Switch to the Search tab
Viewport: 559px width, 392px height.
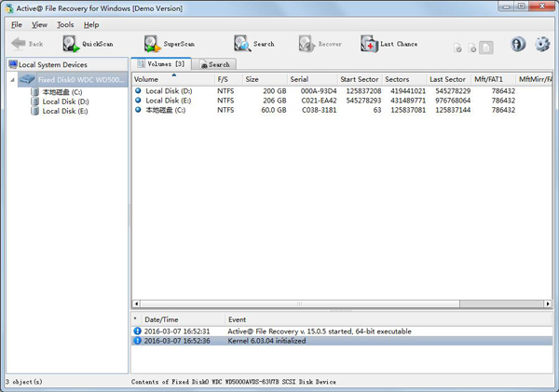tap(214, 64)
